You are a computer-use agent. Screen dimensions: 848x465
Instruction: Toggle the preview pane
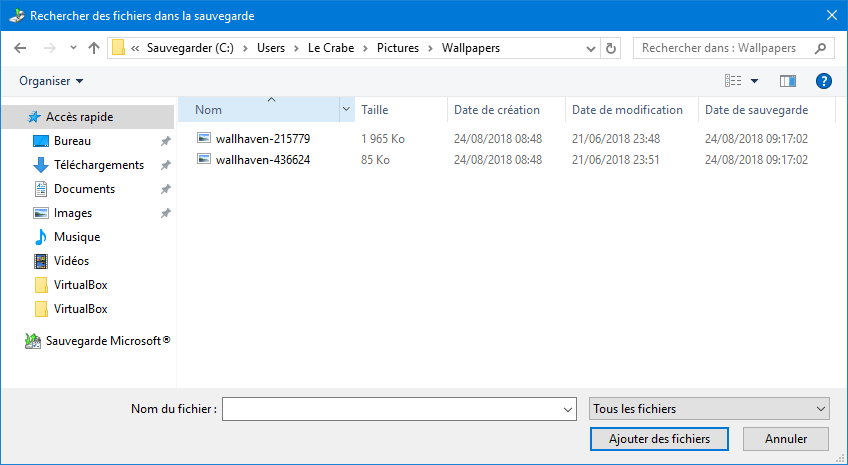click(787, 81)
